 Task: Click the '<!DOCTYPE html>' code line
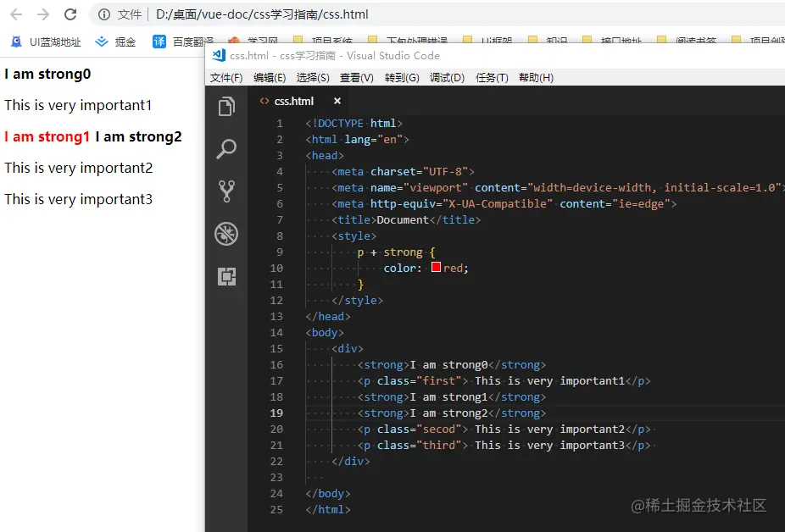354,123
